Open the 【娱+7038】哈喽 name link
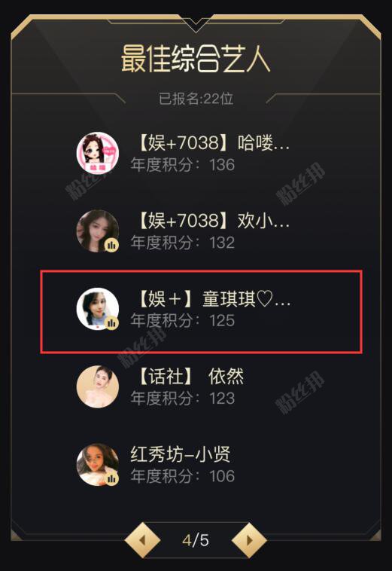The width and height of the screenshot is (392, 571). [x=211, y=143]
